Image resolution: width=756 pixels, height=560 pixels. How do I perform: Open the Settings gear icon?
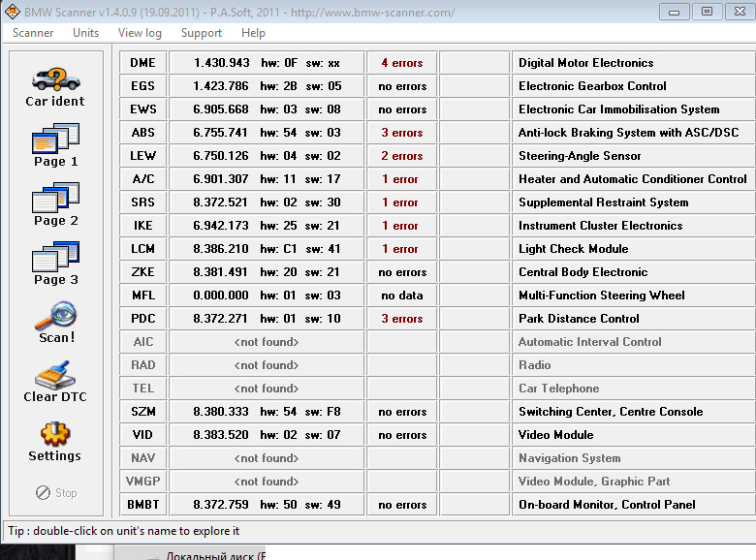click(x=55, y=442)
